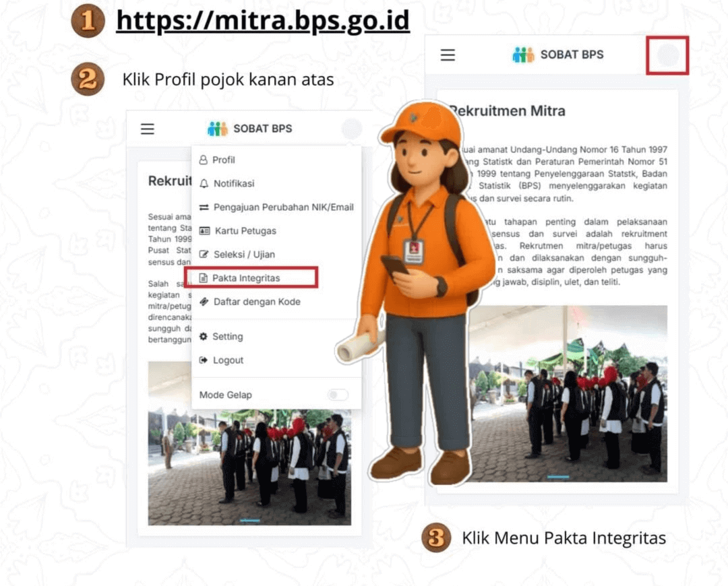Click the profile avatar circle top right
This screenshot has width=728, height=586.
click(x=667, y=55)
